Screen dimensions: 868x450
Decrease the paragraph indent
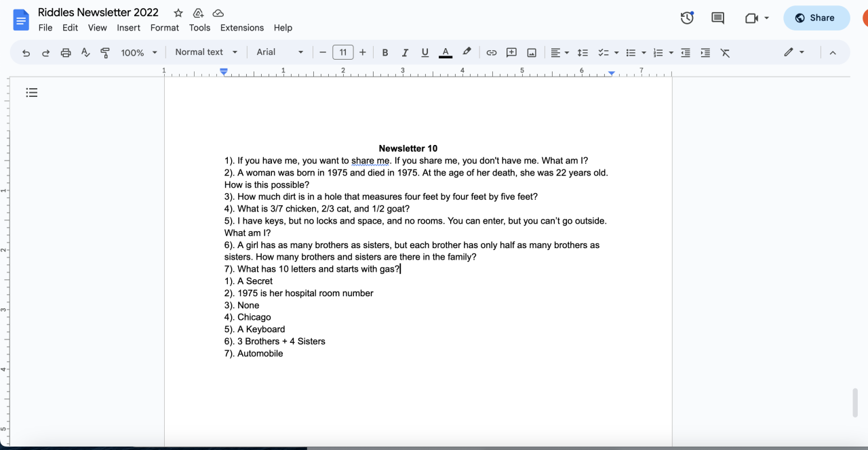click(x=686, y=52)
